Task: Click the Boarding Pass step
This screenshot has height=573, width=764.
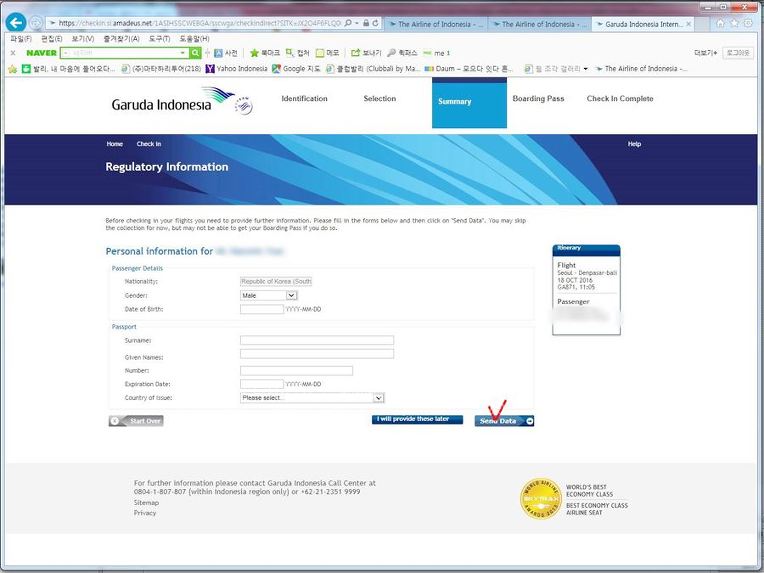Action: pyautogui.click(x=538, y=98)
